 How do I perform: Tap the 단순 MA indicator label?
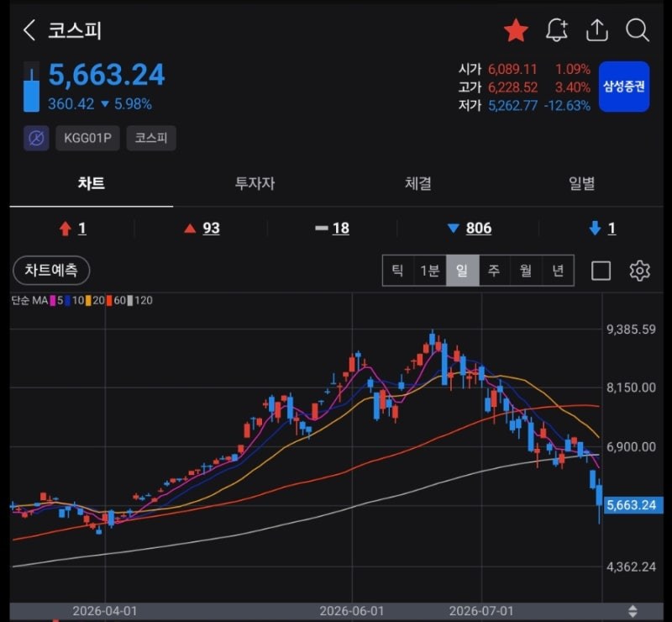tap(29, 301)
